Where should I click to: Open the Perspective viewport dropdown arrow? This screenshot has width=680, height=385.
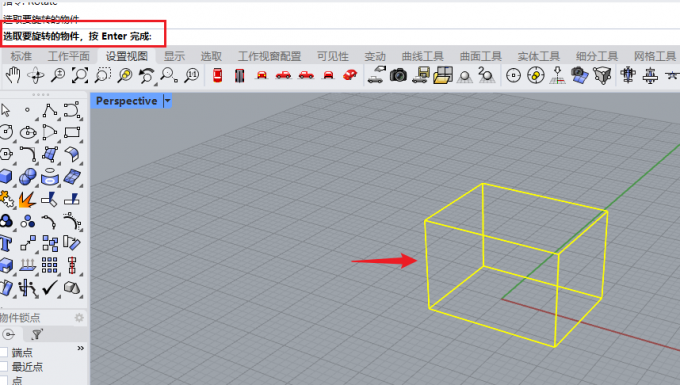[167, 101]
